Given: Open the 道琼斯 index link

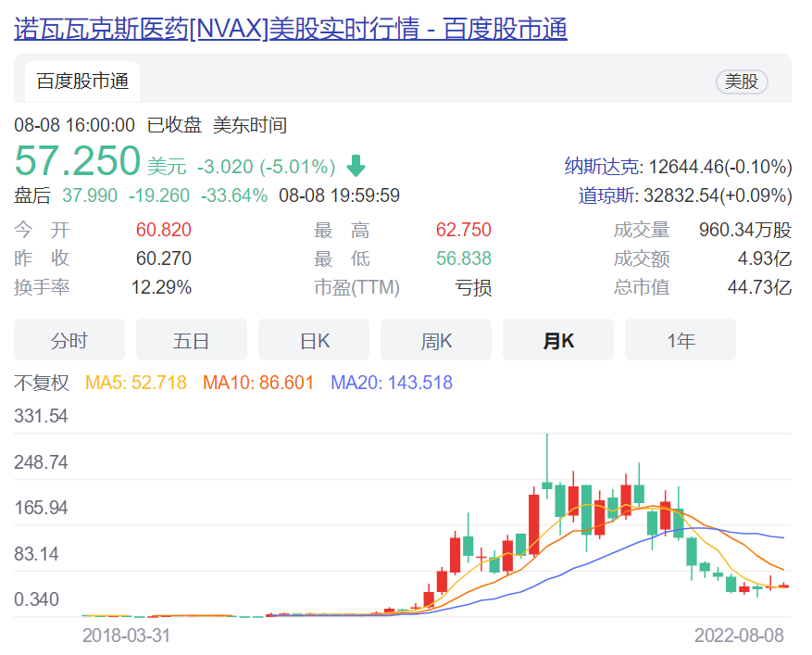Looking at the screenshot, I should pos(608,195).
